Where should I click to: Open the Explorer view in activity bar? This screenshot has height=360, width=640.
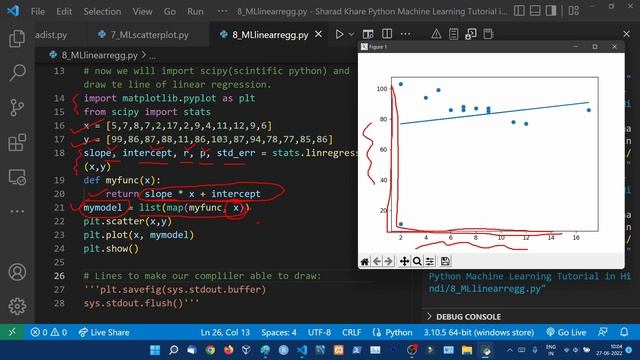(x=17, y=38)
